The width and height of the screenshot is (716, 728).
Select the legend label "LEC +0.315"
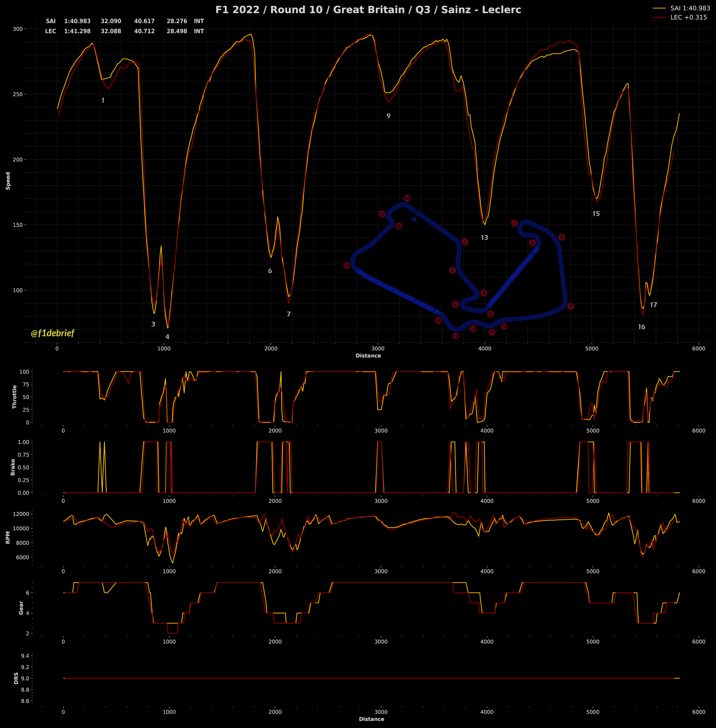[x=688, y=17]
